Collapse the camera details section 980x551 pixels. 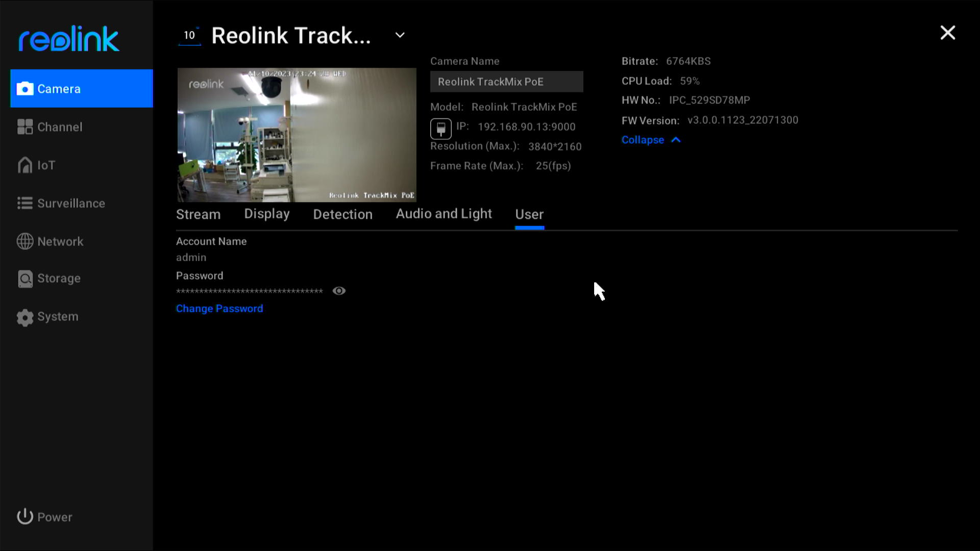tap(651, 139)
